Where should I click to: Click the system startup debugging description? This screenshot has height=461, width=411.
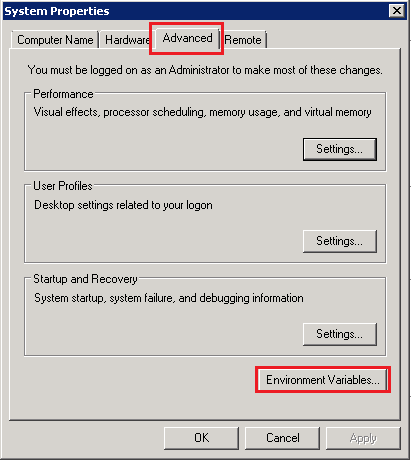(169, 298)
